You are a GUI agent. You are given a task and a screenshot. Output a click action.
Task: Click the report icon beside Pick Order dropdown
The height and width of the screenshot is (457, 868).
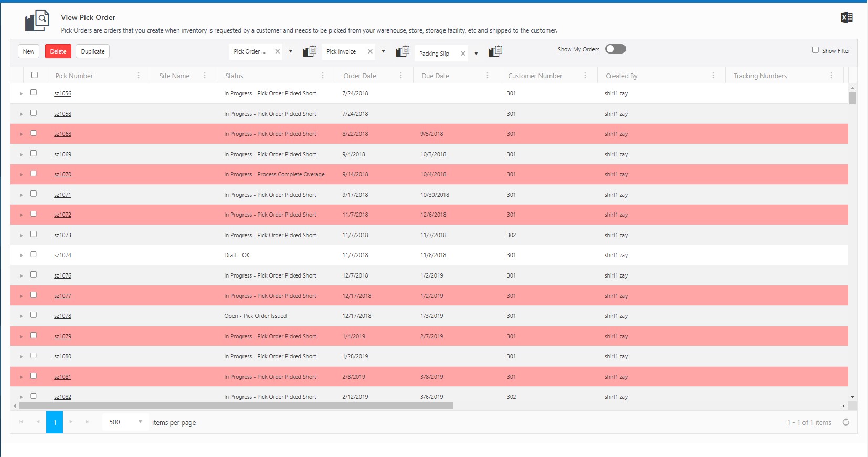click(x=310, y=51)
